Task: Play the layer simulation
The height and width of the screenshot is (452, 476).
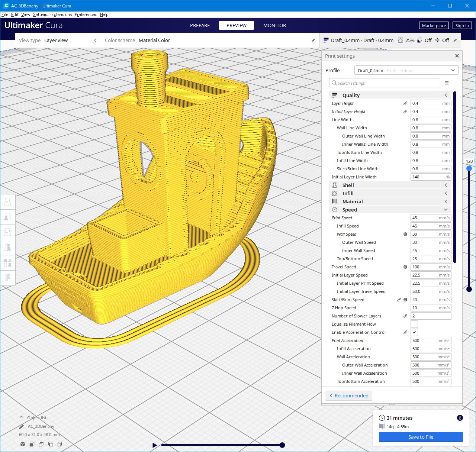Action: 155,445
